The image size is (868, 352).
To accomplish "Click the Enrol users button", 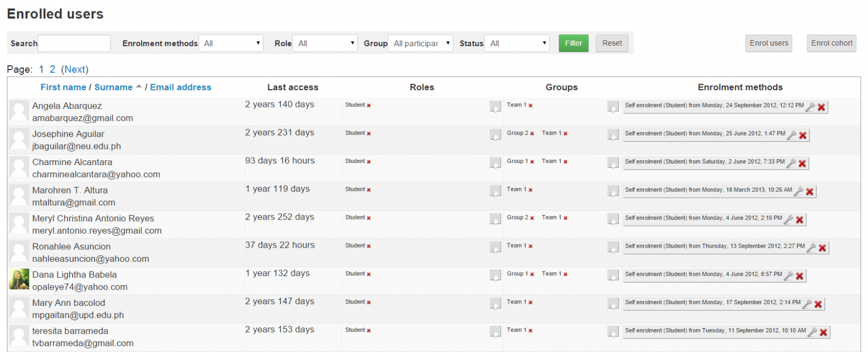I will 769,43.
